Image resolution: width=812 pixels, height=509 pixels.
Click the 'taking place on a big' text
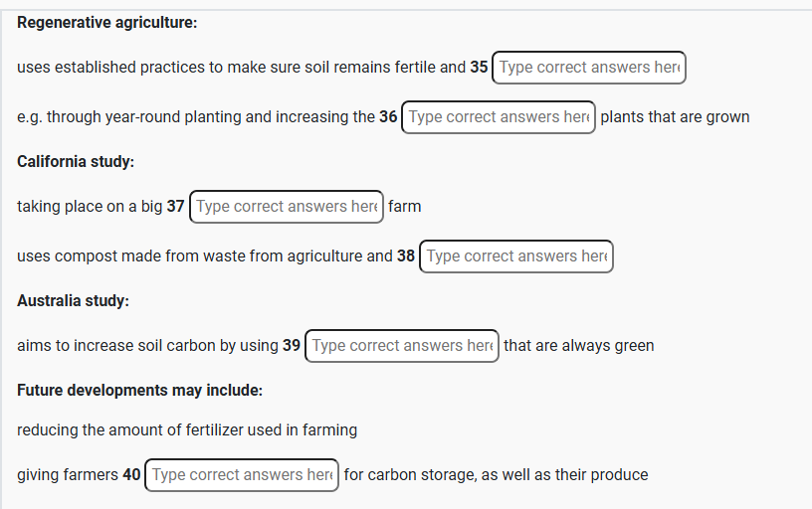click(90, 207)
